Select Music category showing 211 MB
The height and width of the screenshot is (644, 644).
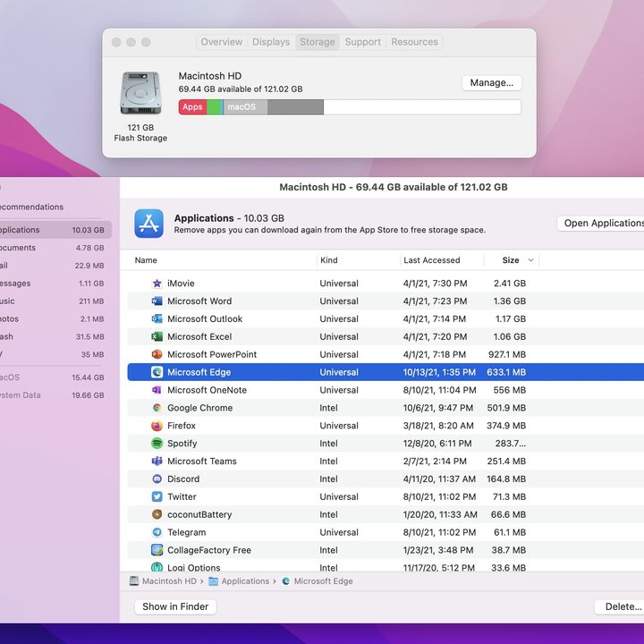tap(55, 301)
